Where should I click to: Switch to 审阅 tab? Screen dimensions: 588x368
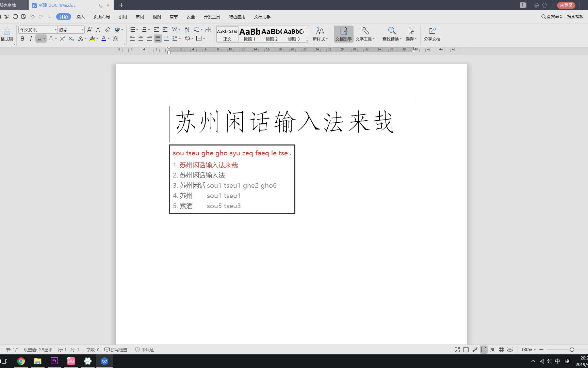click(140, 17)
